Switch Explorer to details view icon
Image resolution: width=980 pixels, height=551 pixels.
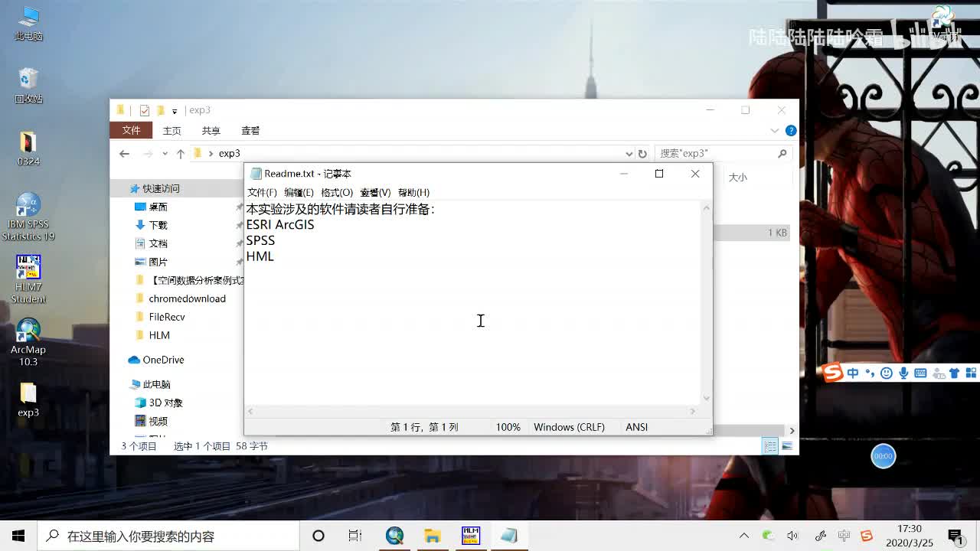coord(771,446)
